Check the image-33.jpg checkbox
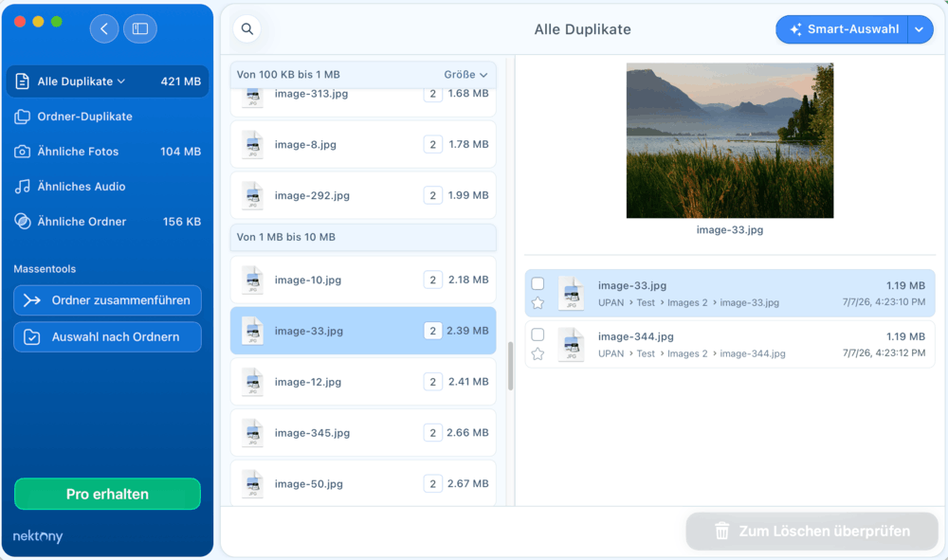The image size is (948, 560). click(538, 283)
